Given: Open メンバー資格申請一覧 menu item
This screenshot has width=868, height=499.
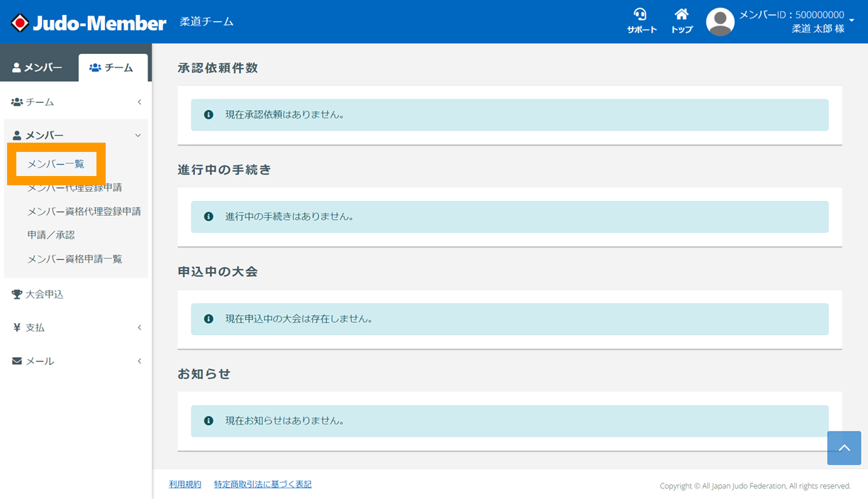Looking at the screenshot, I should point(74,259).
